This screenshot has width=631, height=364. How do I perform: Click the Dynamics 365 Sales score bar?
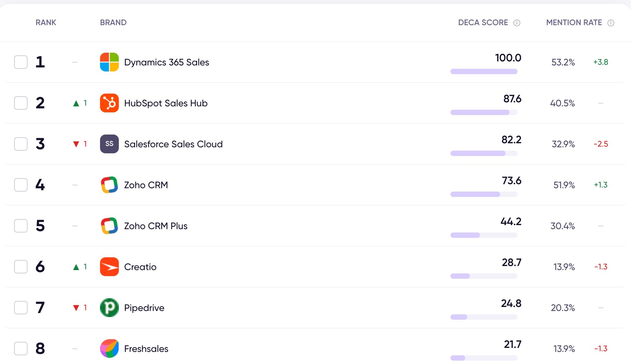pos(484,71)
